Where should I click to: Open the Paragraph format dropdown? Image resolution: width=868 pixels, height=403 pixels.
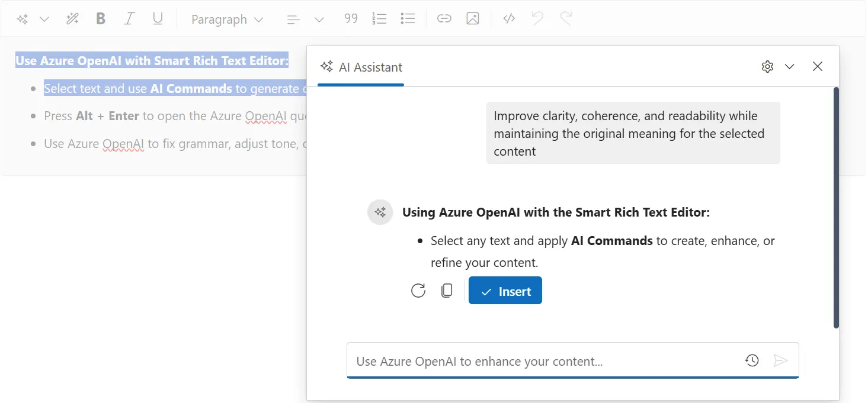pyautogui.click(x=227, y=19)
